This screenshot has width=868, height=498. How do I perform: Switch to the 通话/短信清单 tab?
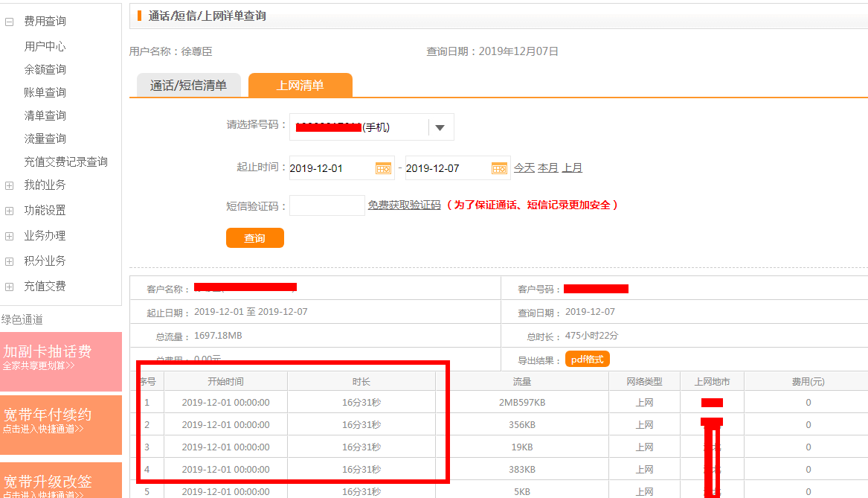(x=188, y=85)
